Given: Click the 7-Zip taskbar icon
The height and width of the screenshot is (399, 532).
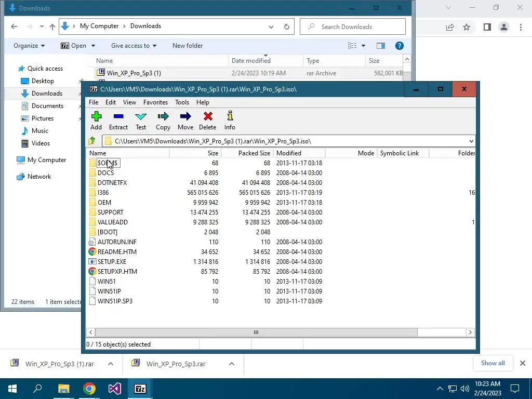Looking at the screenshot, I should tap(140, 389).
